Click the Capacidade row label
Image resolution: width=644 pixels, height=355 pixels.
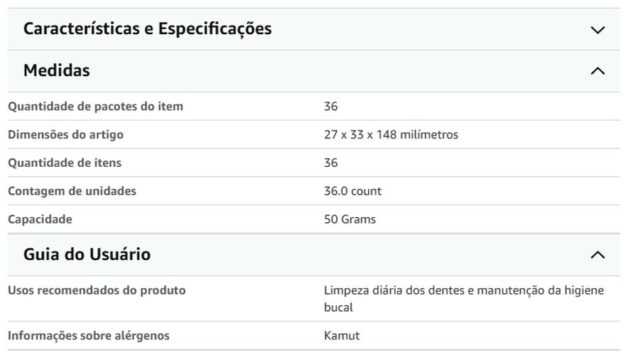click(x=40, y=219)
